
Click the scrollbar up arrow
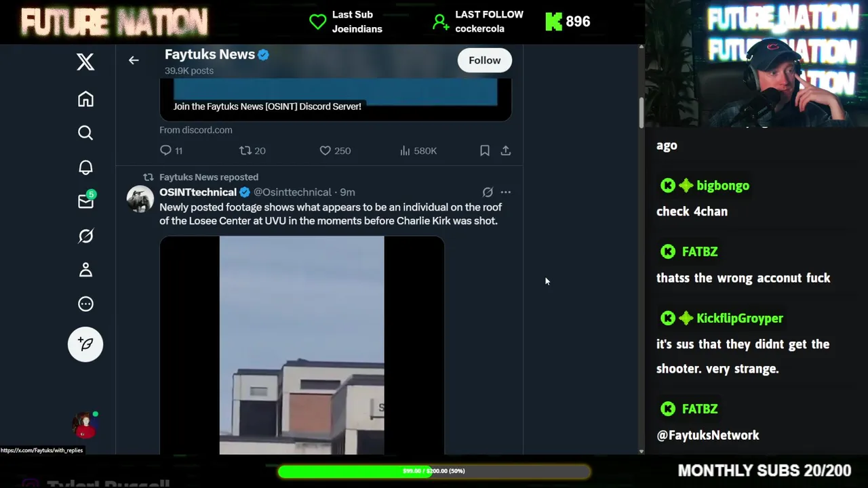click(x=641, y=47)
